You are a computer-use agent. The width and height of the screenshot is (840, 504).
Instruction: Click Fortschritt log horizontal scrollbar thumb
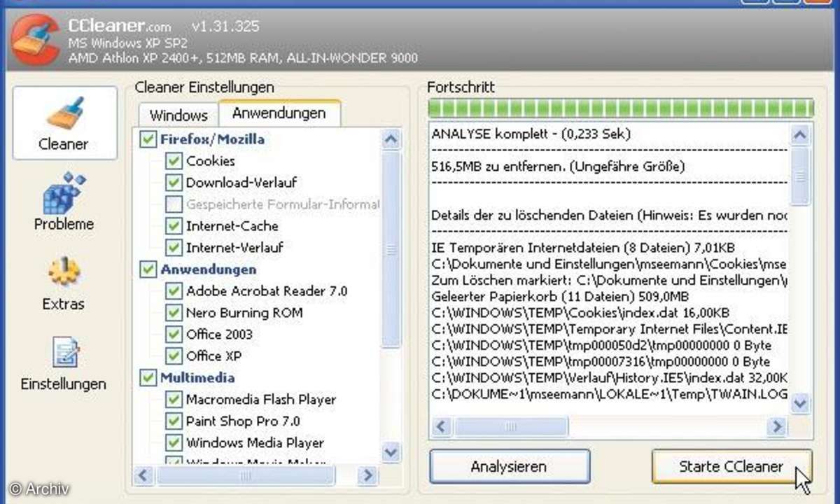(512, 426)
